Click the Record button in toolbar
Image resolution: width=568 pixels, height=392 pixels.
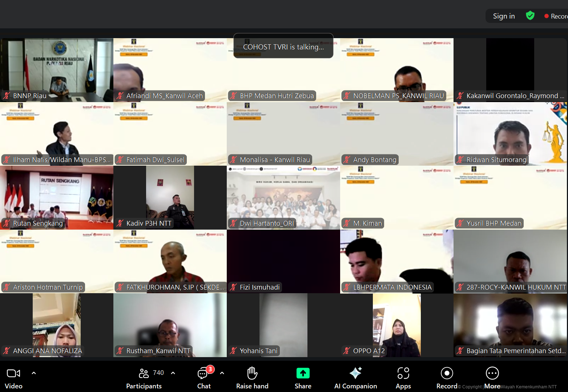pyautogui.click(x=447, y=373)
